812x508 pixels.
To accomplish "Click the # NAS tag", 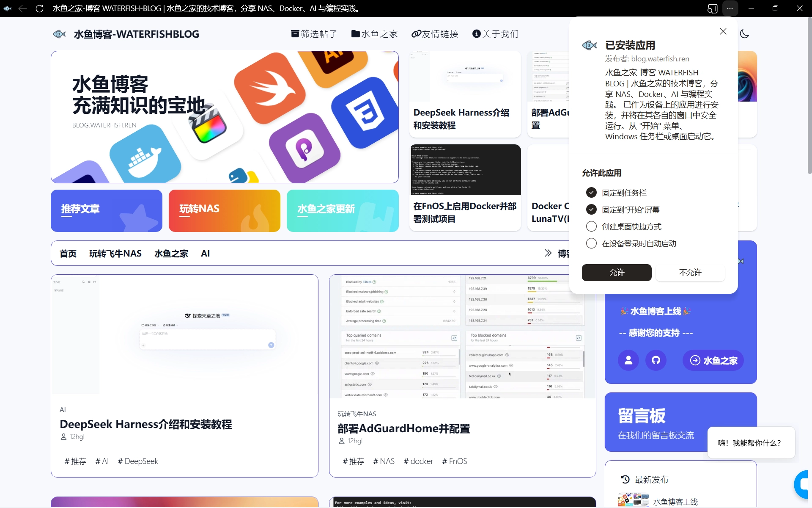I will [x=384, y=461].
